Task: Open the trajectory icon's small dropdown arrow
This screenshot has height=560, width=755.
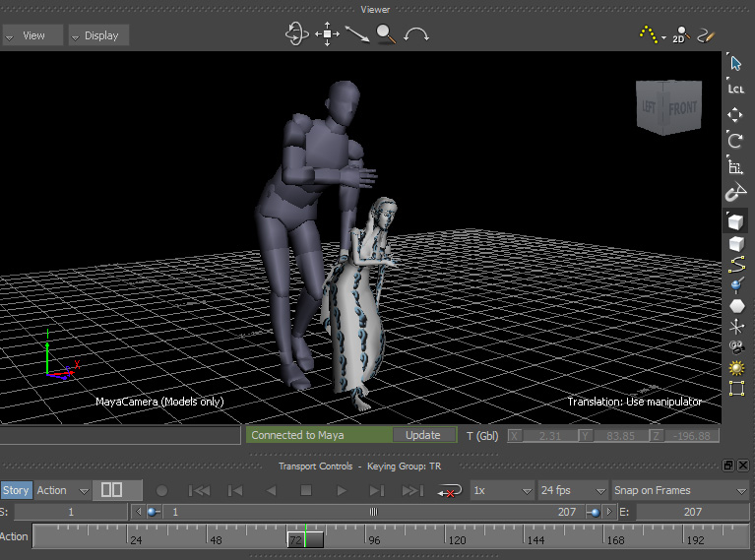Action: point(664,37)
